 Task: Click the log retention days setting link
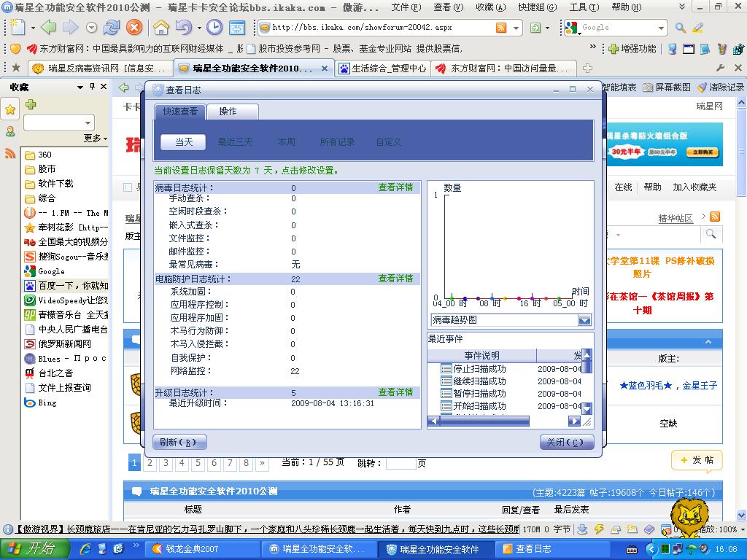246,171
